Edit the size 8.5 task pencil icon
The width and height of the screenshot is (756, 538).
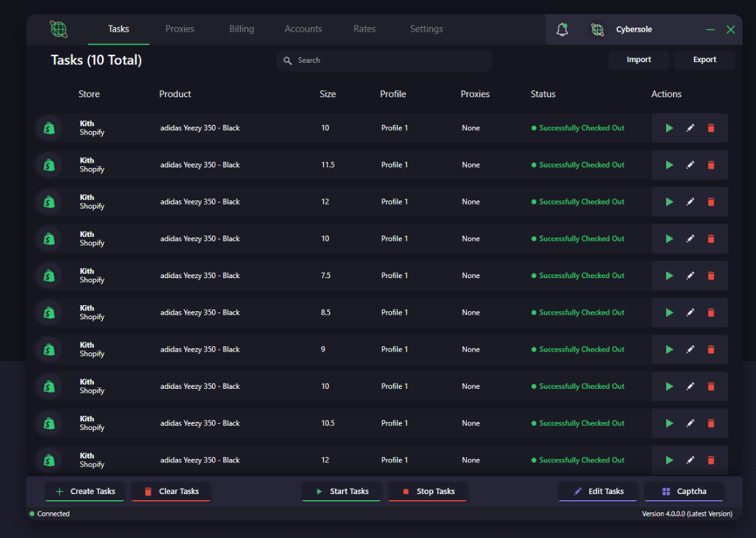[690, 313]
